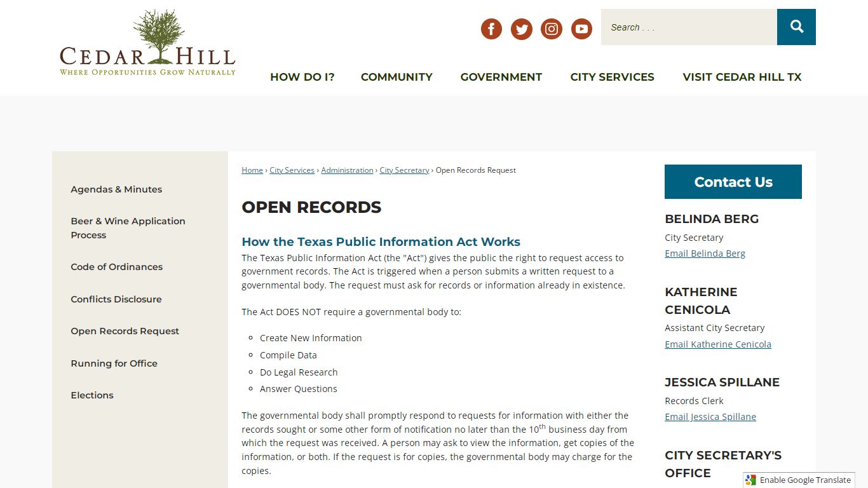The height and width of the screenshot is (488, 868).
Task: Click Email Jessica Spillane link
Action: click(x=710, y=417)
